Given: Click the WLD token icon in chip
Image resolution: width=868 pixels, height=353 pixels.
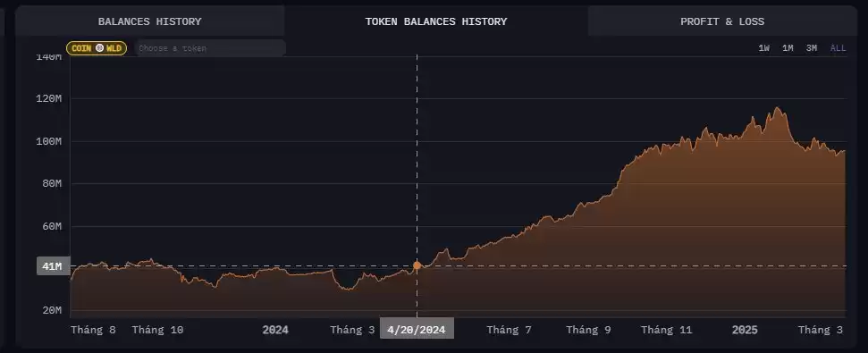Looking at the screenshot, I should [x=99, y=48].
